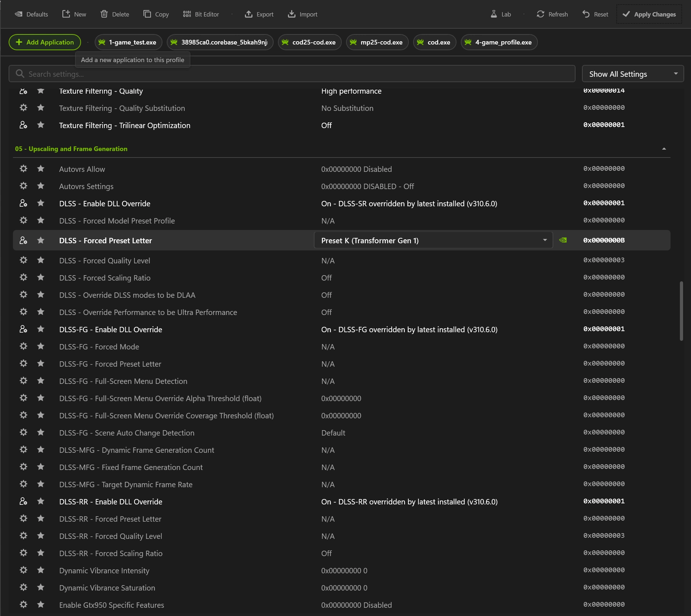Screen dimensions: 691x616
Task: Select the 4-game_profile.exe application chip
Action: [x=499, y=42]
